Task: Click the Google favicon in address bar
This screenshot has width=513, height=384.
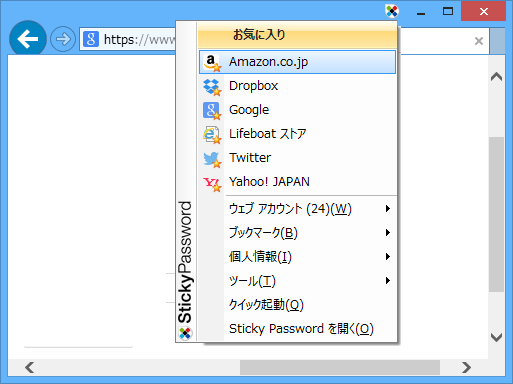Action: point(91,39)
